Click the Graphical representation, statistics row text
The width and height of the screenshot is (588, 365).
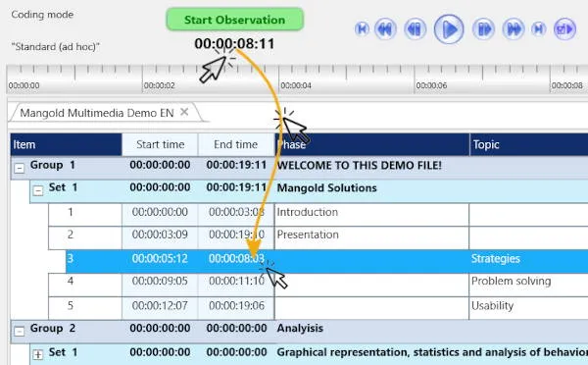432,352
